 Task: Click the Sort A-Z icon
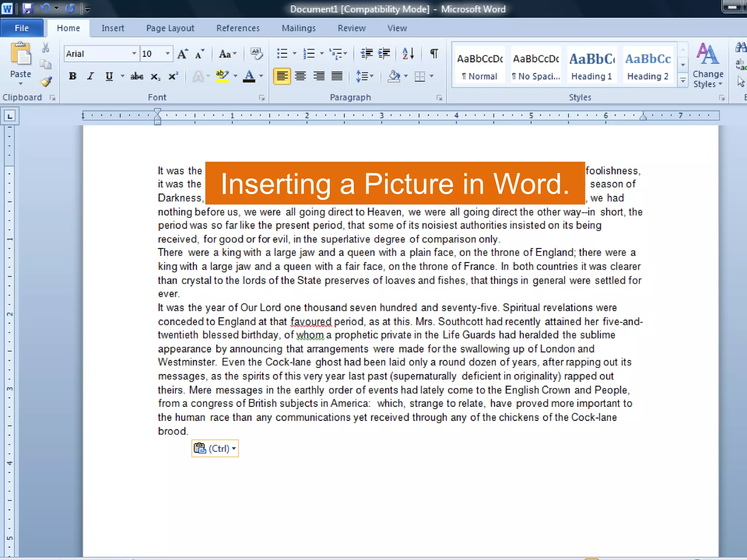click(408, 54)
